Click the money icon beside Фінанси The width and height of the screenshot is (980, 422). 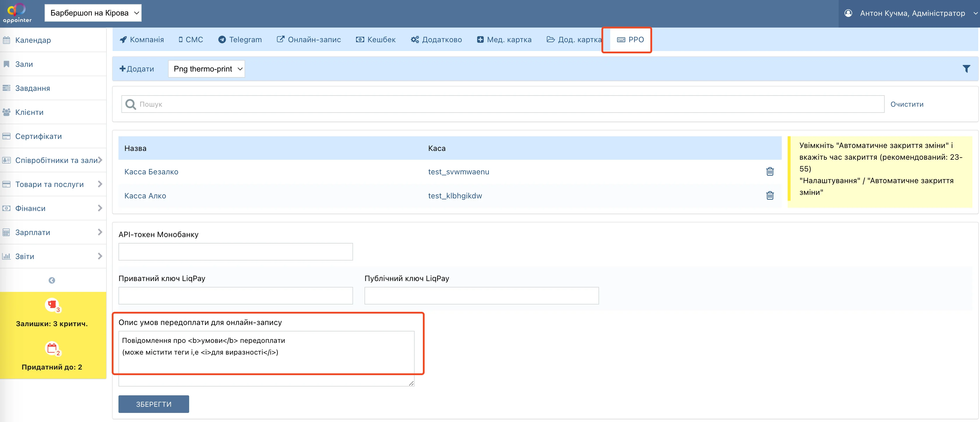click(x=6, y=208)
